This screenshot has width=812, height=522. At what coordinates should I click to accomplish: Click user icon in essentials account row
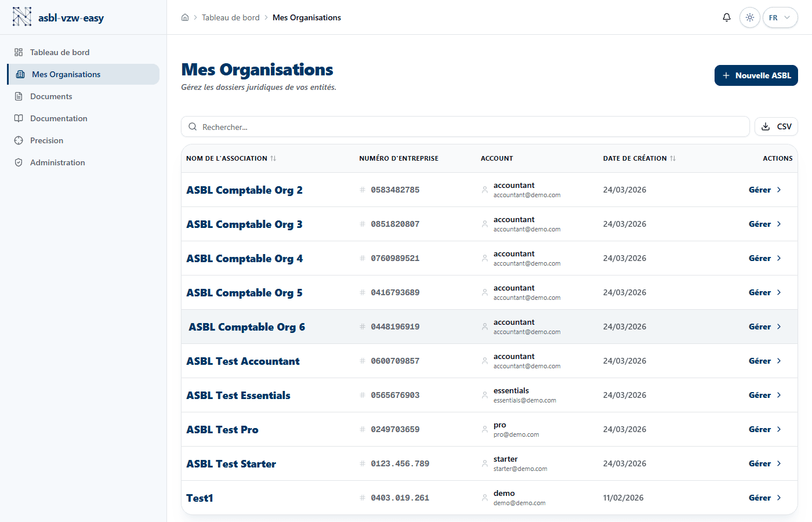pos(485,395)
